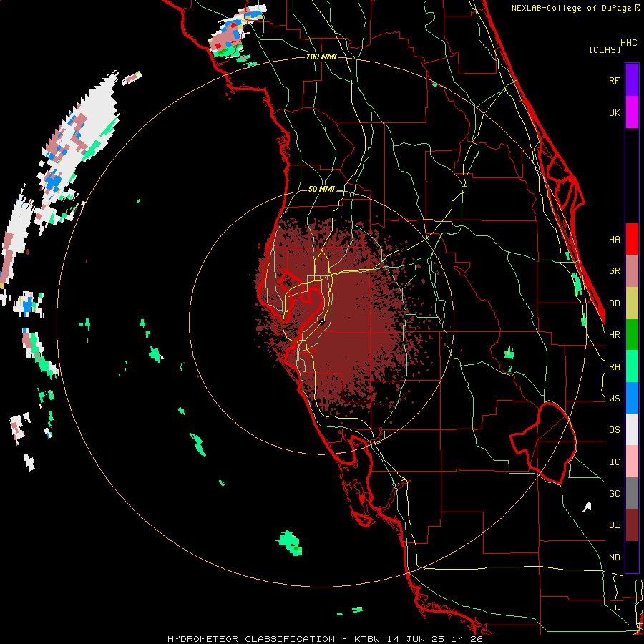Click the ND black legend swatch
The image size is (644, 644).
coord(632,557)
